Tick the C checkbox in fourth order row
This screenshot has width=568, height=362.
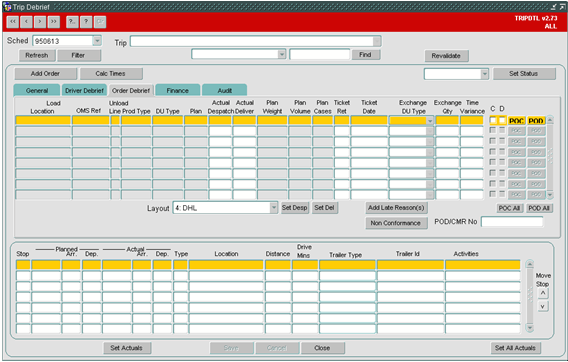493,151
